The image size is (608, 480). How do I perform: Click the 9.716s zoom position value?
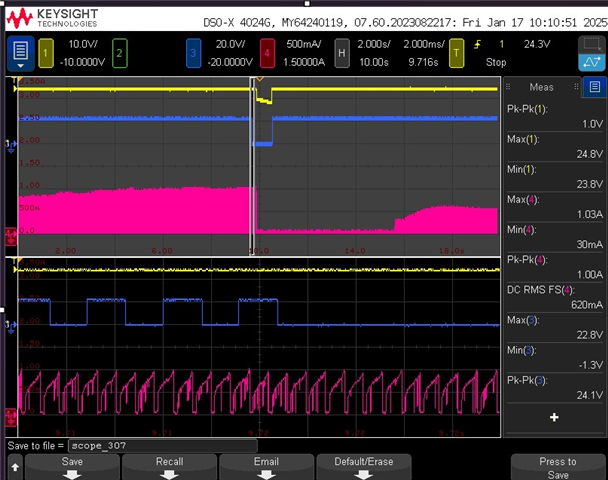(x=423, y=62)
